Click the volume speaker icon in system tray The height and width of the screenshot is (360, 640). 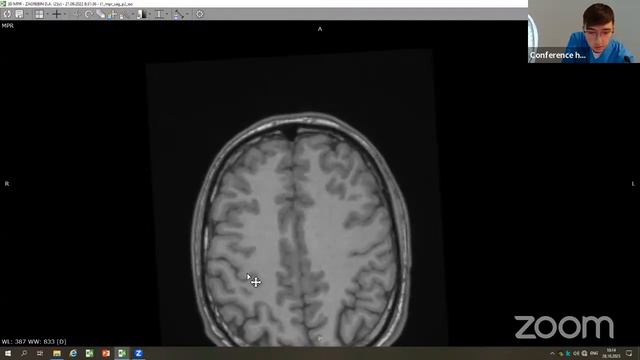(576, 353)
